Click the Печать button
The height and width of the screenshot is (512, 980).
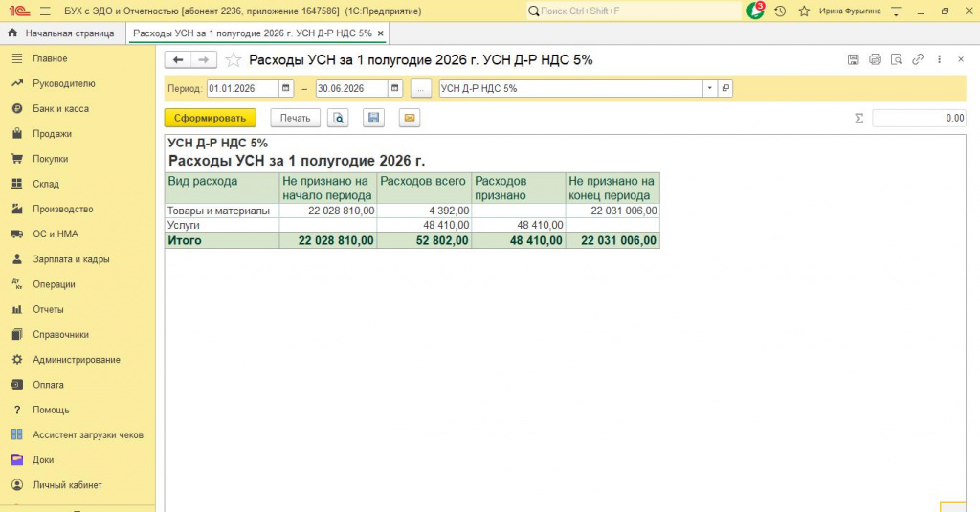295,118
